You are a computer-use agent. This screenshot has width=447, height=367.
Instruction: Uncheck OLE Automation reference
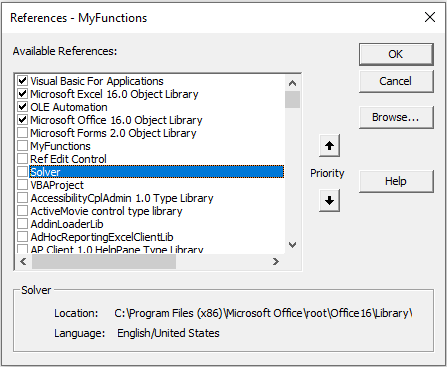click(x=22, y=107)
